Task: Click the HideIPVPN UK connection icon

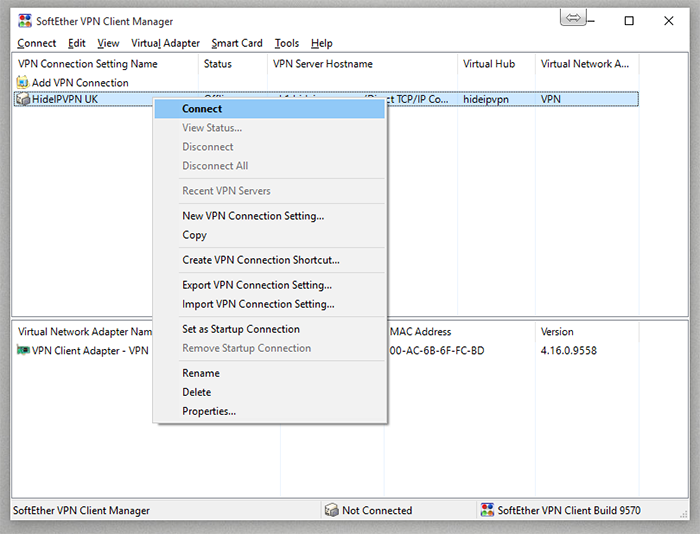Action: (23, 99)
